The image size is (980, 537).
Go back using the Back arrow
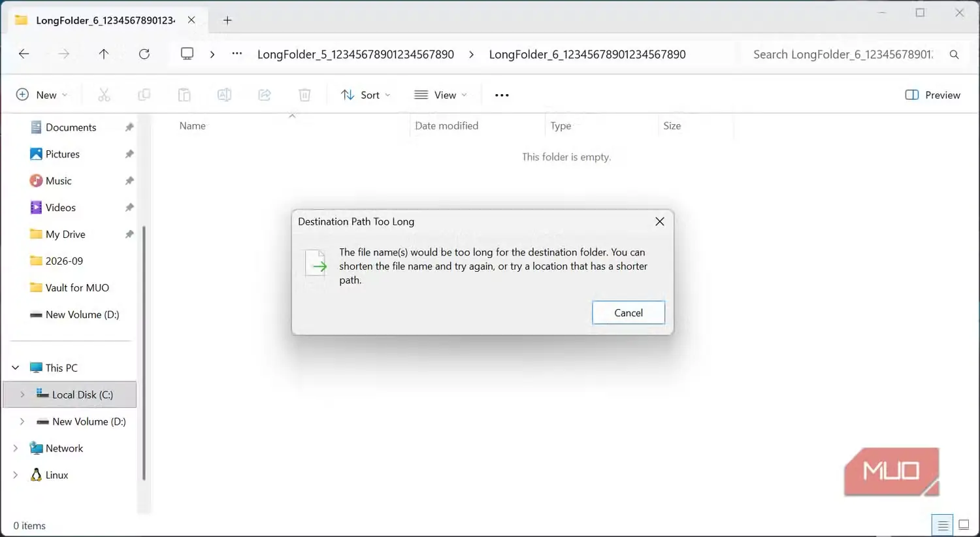pyautogui.click(x=24, y=54)
